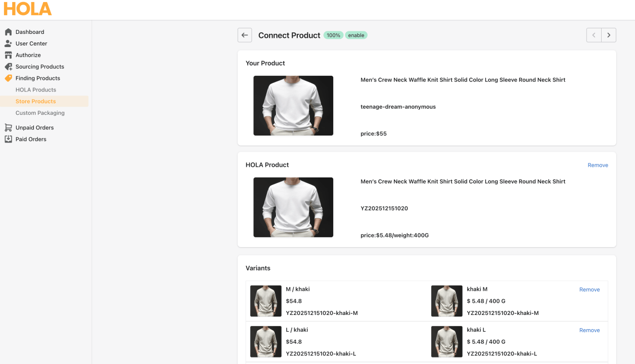Go back using the left arrow button
Image resolution: width=635 pixels, height=364 pixels.
[245, 35]
